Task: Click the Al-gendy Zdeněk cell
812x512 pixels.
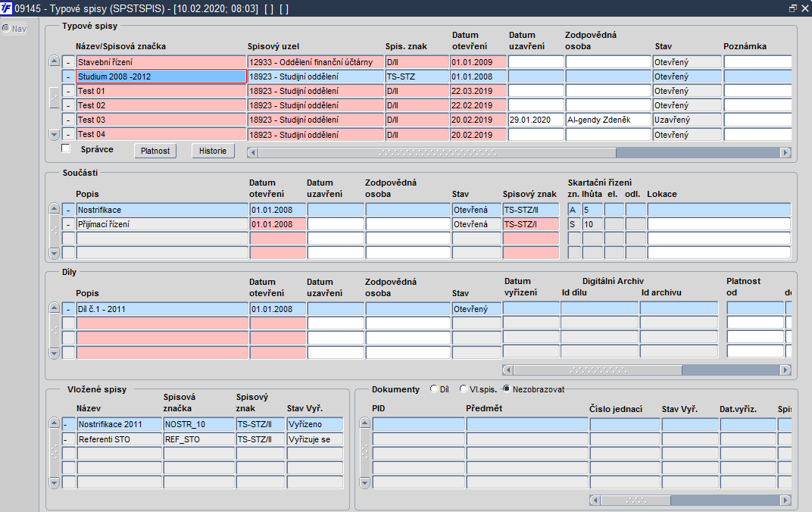Action: pos(608,120)
